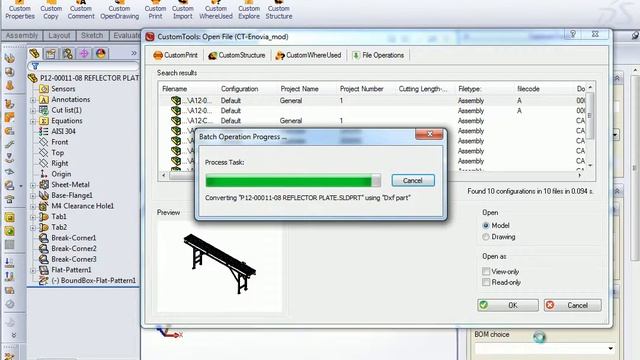Switch to ConfigurationManager tab icon

coord(67,53)
